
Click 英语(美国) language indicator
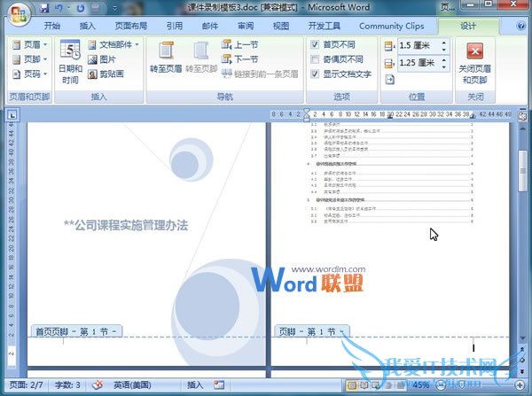tap(132, 385)
